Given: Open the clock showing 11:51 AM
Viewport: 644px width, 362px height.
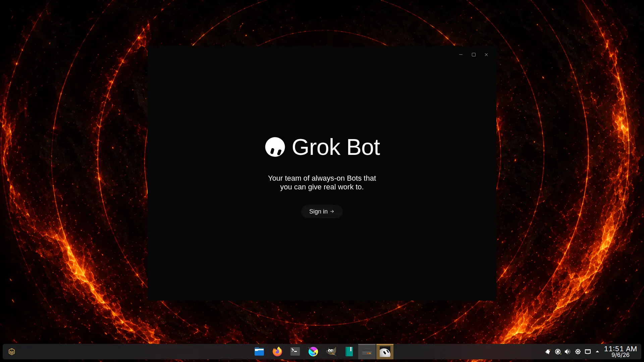Looking at the screenshot, I should coord(621,352).
